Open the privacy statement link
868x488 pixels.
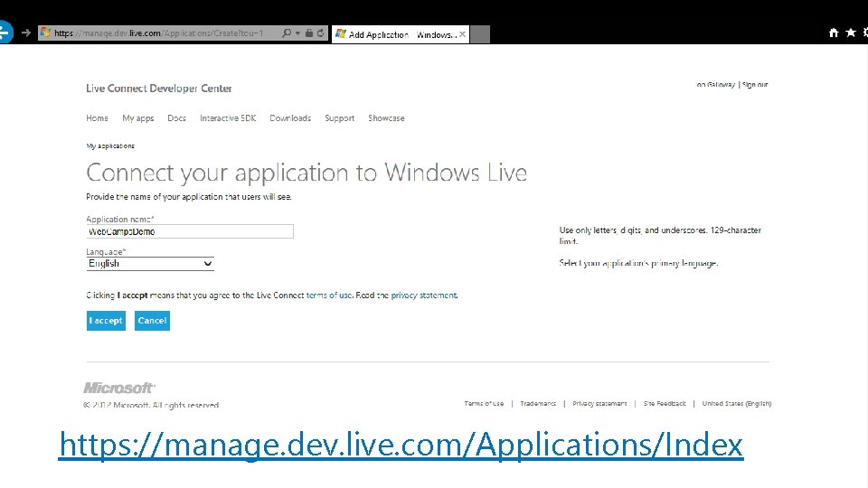pyautogui.click(x=424, y=296)
